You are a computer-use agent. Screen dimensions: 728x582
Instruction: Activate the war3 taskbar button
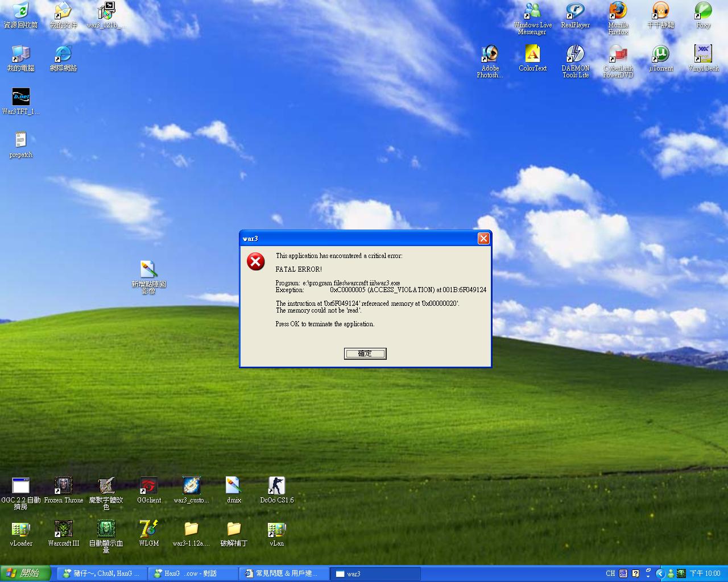[x=375, y=573]
